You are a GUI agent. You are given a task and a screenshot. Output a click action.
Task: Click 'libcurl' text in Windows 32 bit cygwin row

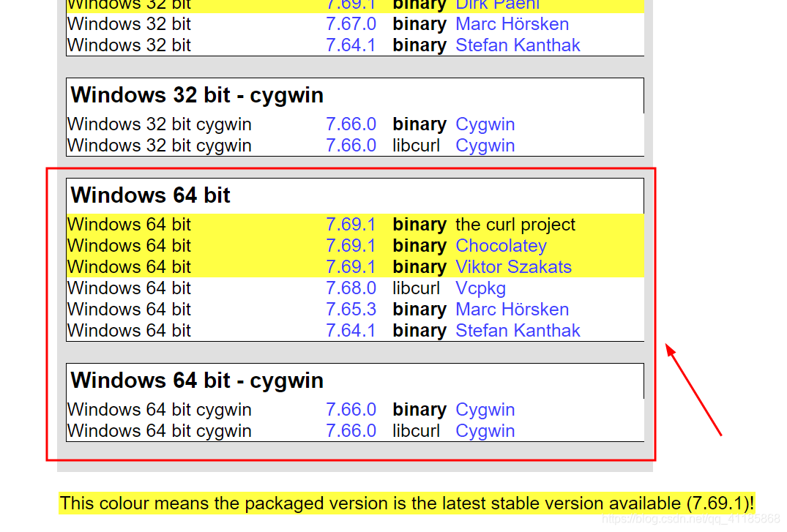pos(416,146)
